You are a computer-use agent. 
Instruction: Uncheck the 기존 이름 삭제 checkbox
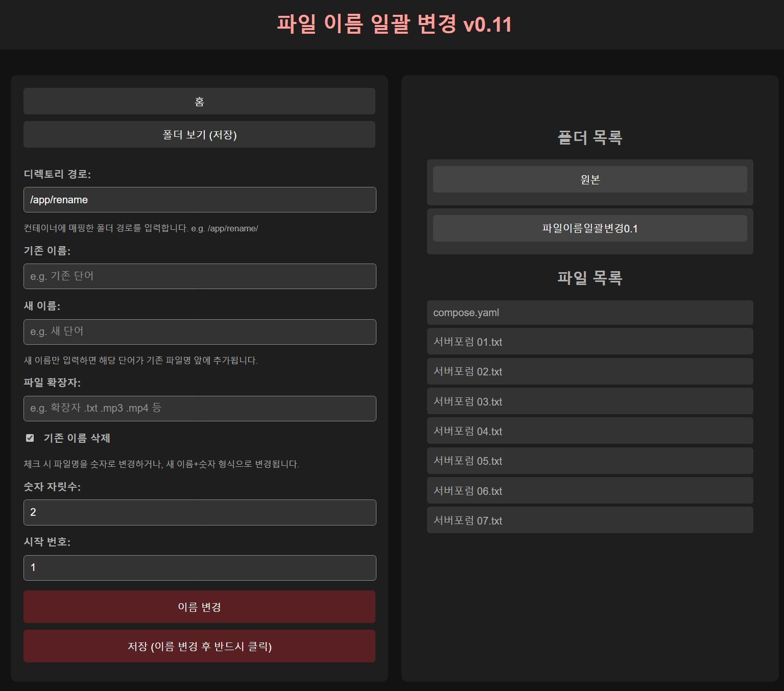coord(30,438)
